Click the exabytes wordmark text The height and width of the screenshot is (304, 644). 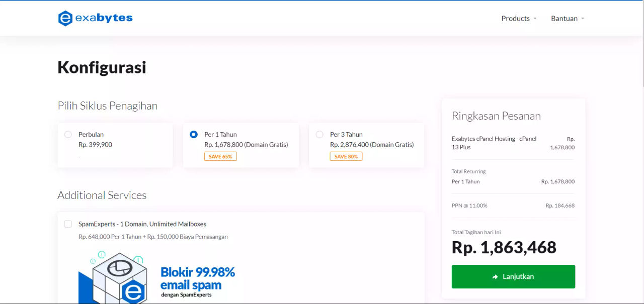click(x=104, y=18)
